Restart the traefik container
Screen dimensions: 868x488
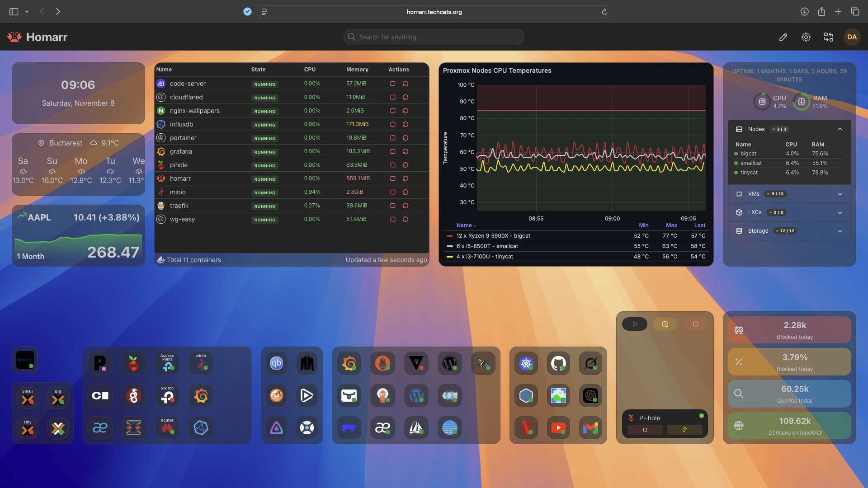[406, 206]
